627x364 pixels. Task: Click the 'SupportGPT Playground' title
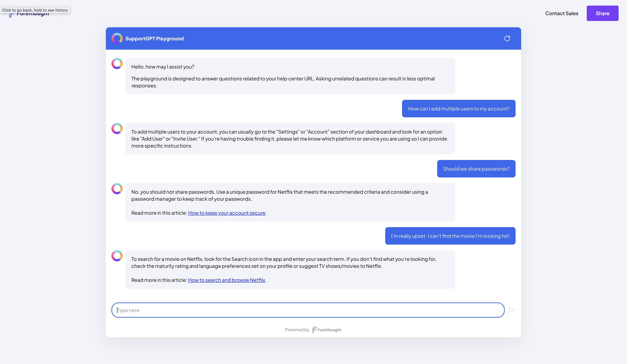coord(154,38)
